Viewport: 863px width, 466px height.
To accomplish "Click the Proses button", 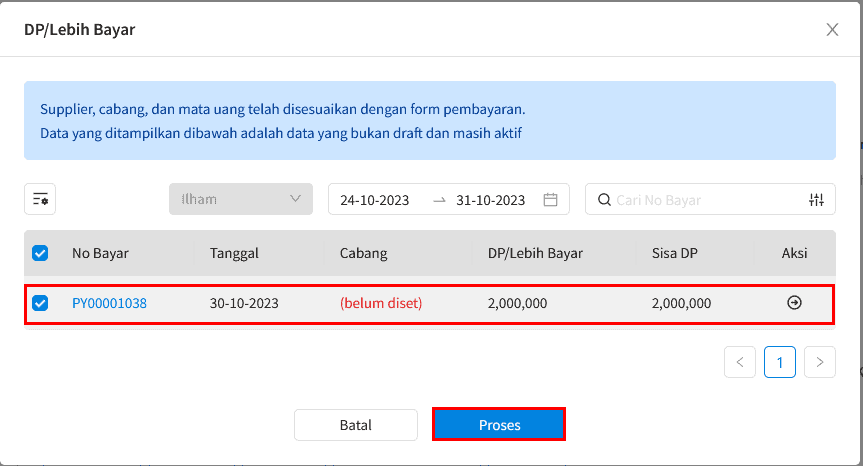I will tap(499, 425).
